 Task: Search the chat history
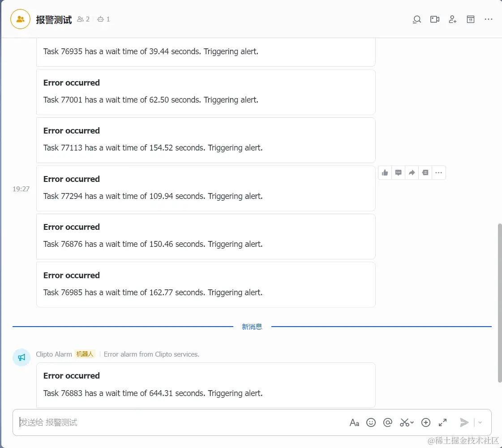point(416,19)
